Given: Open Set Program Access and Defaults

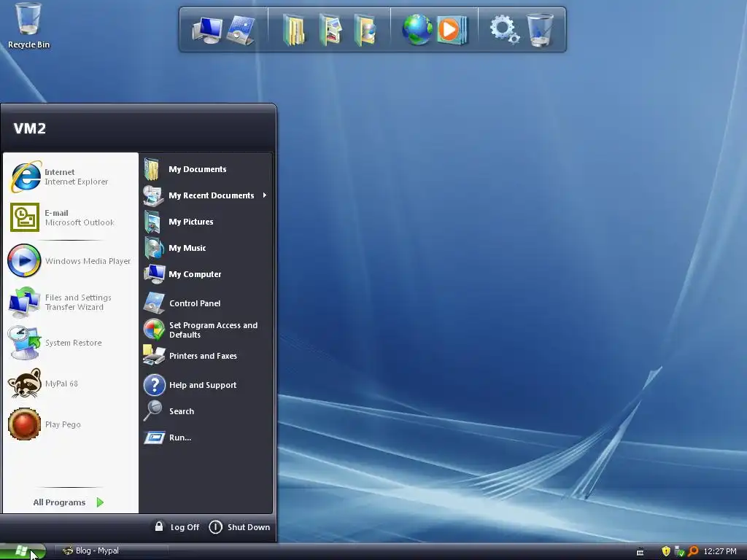Looking at the screenshot, I should [206, 330].
